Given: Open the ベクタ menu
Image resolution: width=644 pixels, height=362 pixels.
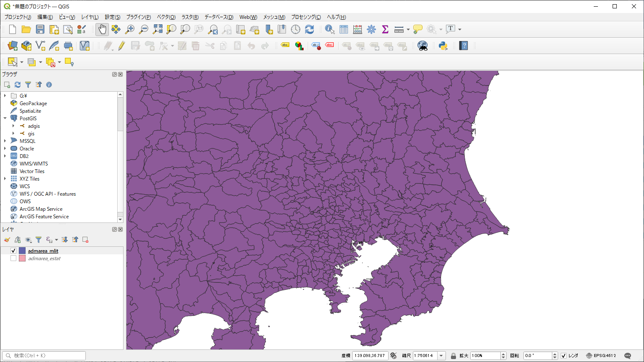Looking at the screenshot, I should 166,17.
